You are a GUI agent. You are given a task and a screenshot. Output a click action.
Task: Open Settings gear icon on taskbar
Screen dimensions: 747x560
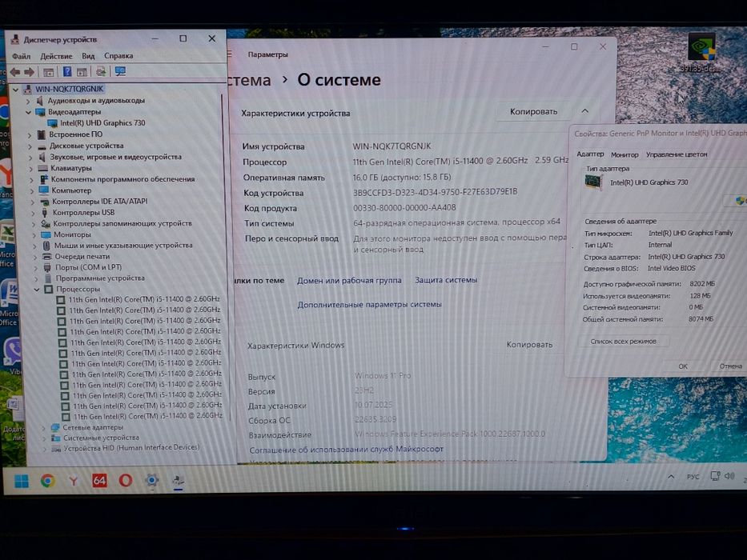pyautogui.click(x=151, y=480)
